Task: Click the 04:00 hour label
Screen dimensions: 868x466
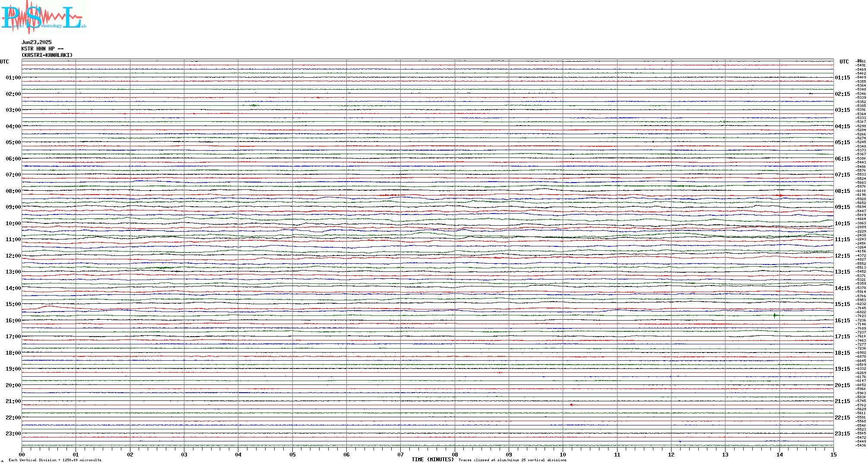Action: click(13, 126)
